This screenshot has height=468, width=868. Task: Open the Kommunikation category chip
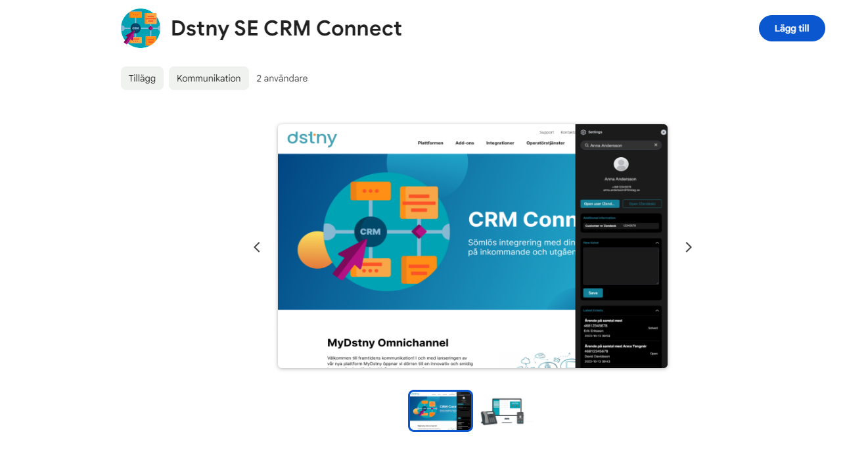209,78
